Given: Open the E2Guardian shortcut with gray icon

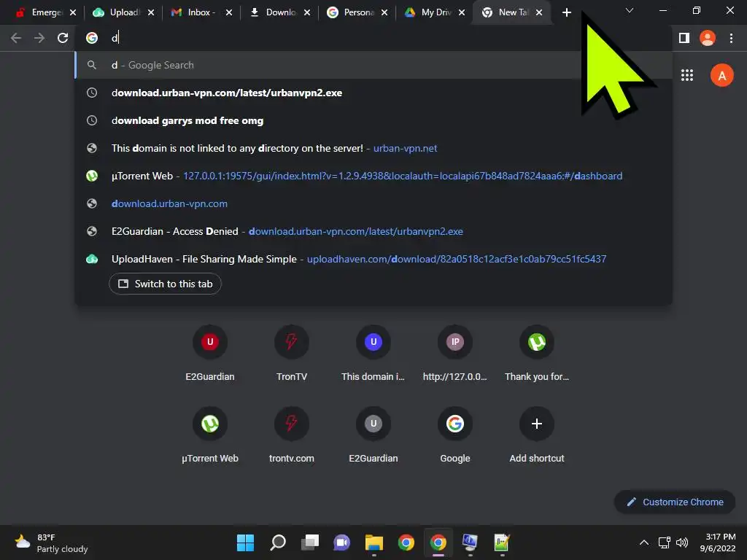Looking at the screenshot, I should click(373, 435).
